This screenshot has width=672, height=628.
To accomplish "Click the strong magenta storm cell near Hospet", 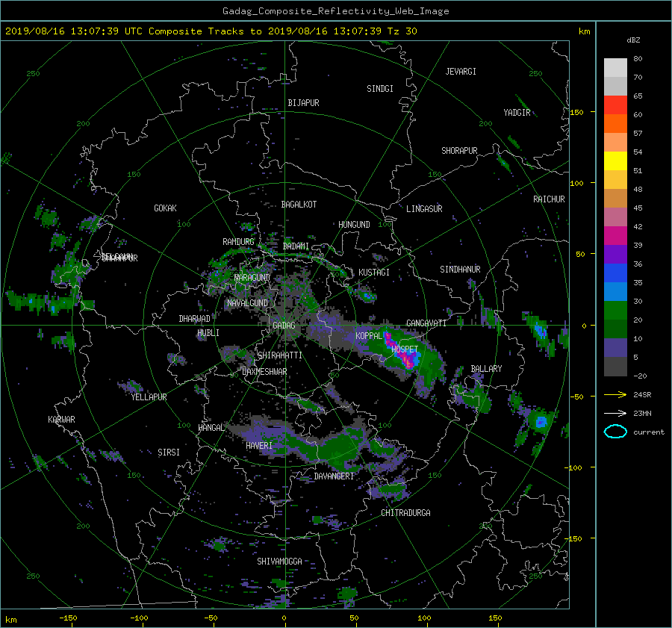I will [x=402, y=352].
